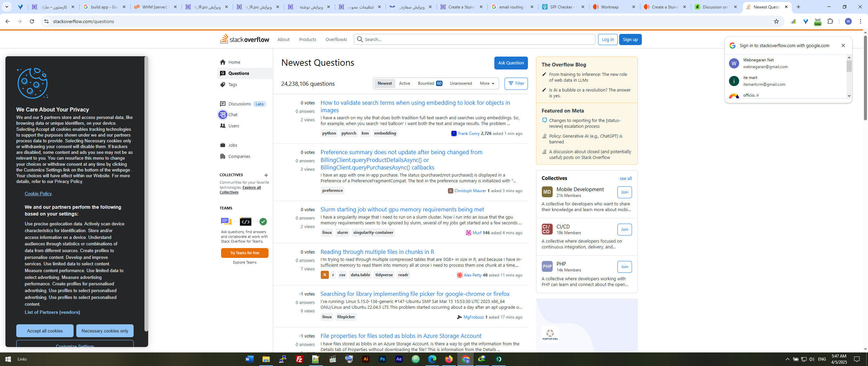Open the Products menu item
This screenshot has width=868, height=366.
tap(308, 39)
